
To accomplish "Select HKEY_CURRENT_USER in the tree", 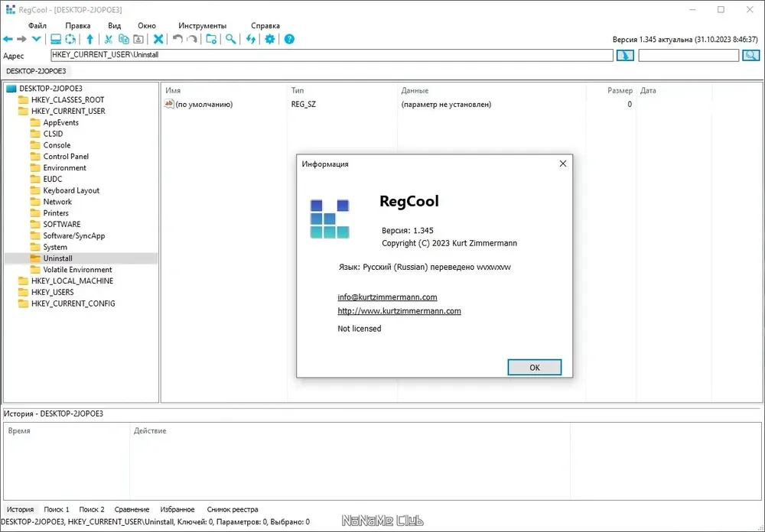I will coord(68,111).
